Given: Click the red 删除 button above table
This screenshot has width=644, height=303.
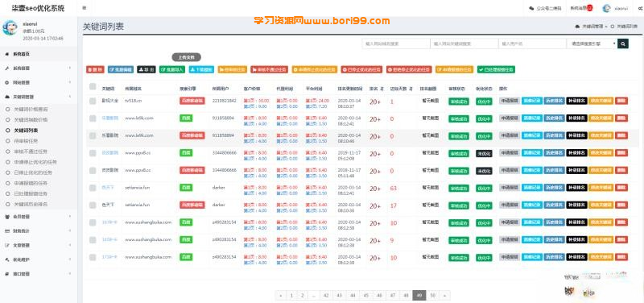Looking at the screenshot, I should point(95,70).
